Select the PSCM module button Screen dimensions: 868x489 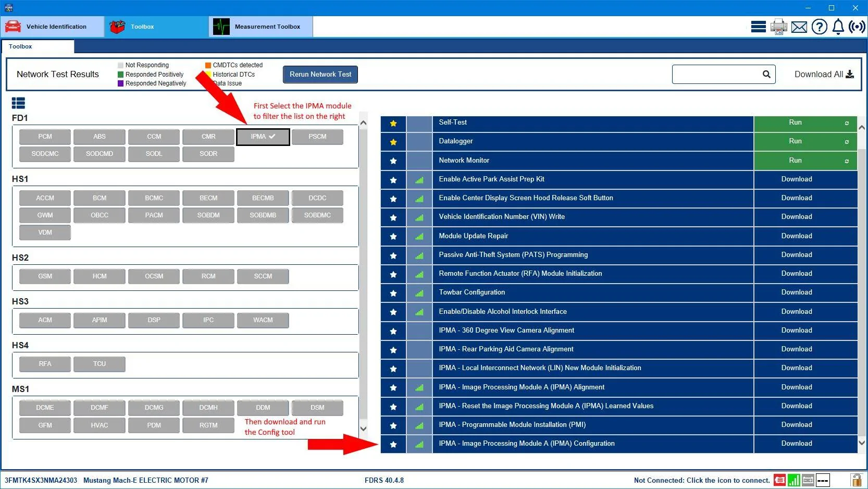[x=317, y=137]
